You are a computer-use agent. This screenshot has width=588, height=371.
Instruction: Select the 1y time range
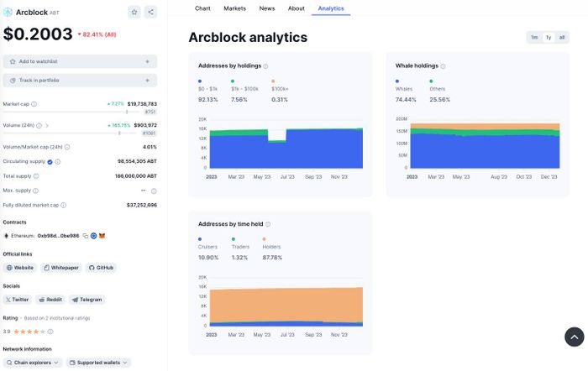coord(549,38)
